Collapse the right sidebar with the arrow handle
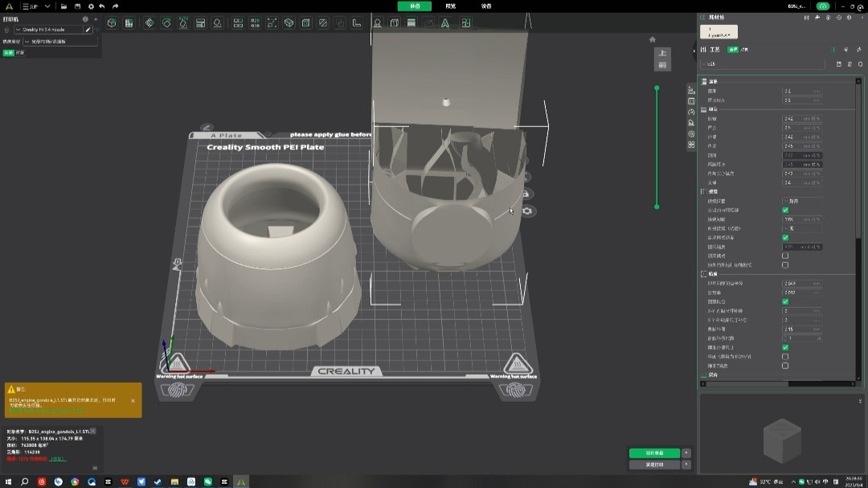This screenshot has height=488, width=868. tap(694, 51)
